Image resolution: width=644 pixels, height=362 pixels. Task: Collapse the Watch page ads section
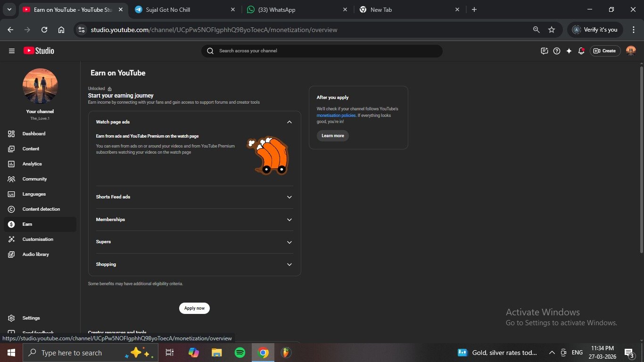tap(289, 122)
